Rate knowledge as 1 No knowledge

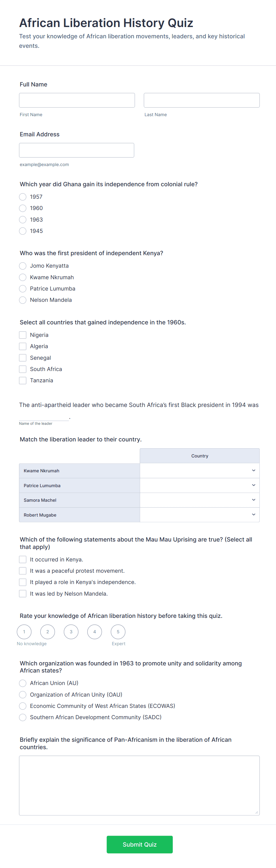pyautogui.click(x=24, y=632)
